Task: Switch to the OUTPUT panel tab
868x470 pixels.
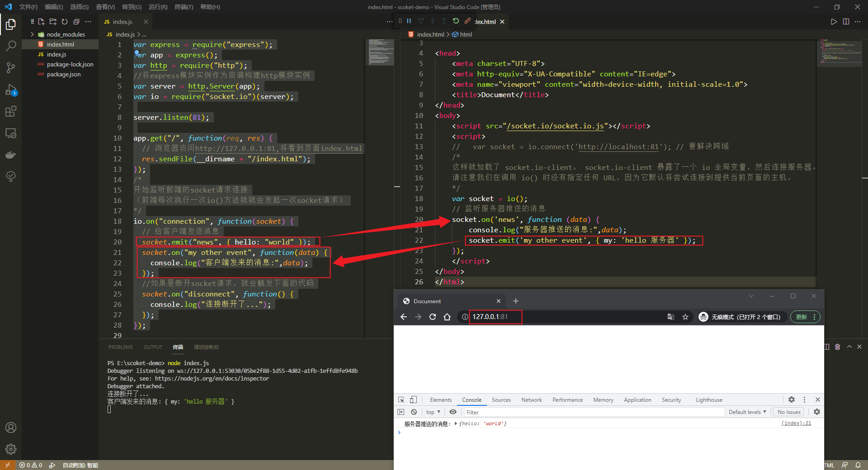Action: pos(153,347)
